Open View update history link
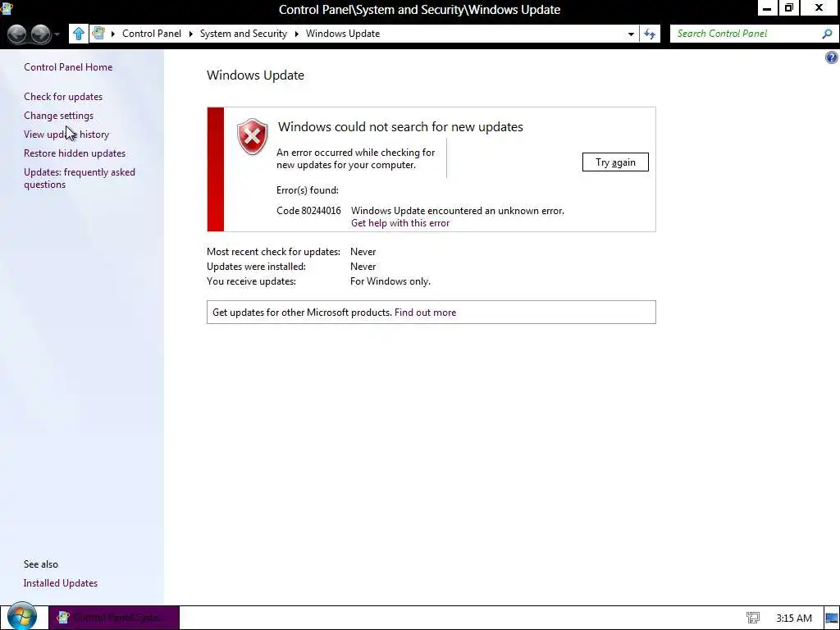The image size is (840, 630). click(x=66, y=134)
